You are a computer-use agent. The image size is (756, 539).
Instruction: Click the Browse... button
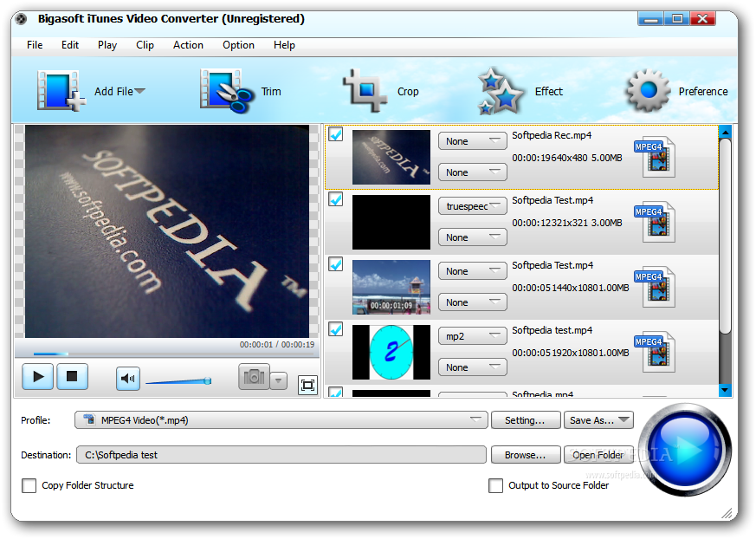point(526,455)
